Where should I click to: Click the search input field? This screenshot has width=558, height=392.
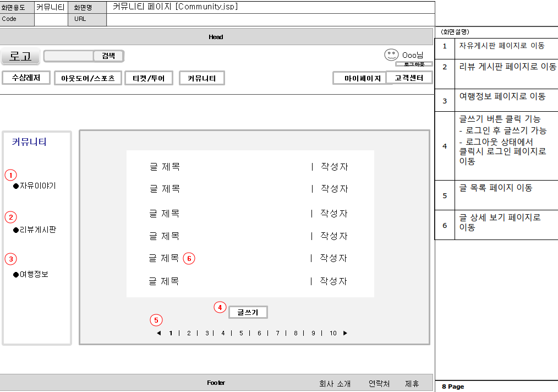pyautogui.click(x=69, y=56)
